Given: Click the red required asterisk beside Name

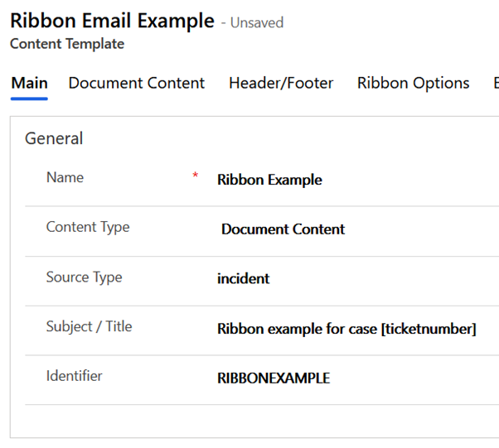Looking at the screenshot, I should point(196,176).
